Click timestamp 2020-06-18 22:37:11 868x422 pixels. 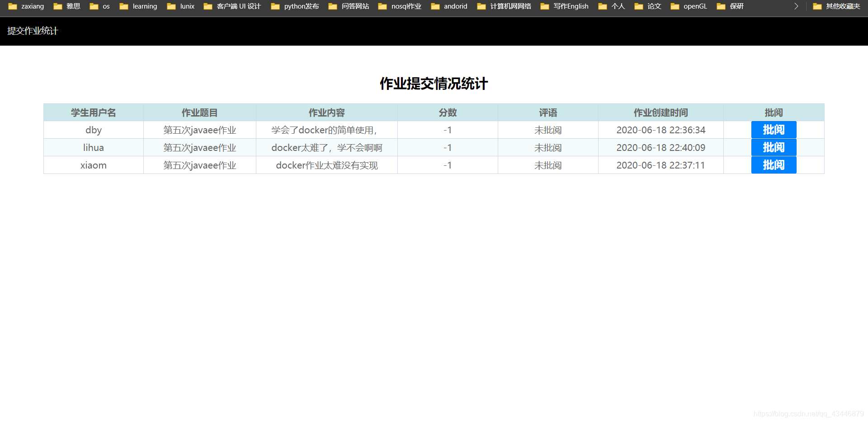click(x=661, y=165)
